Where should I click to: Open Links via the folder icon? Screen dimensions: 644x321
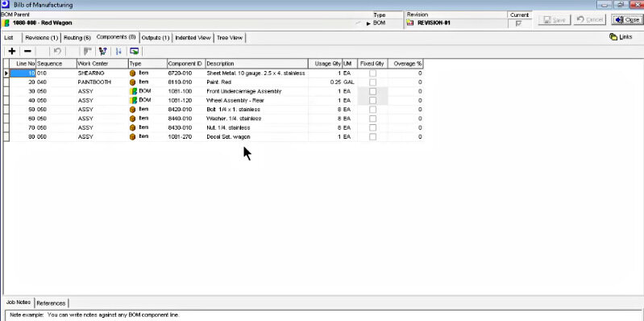click(613, 37)
